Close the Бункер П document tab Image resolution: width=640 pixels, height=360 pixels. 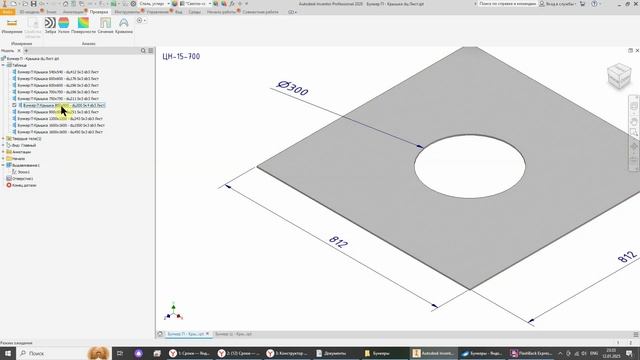tap(207, 334)
